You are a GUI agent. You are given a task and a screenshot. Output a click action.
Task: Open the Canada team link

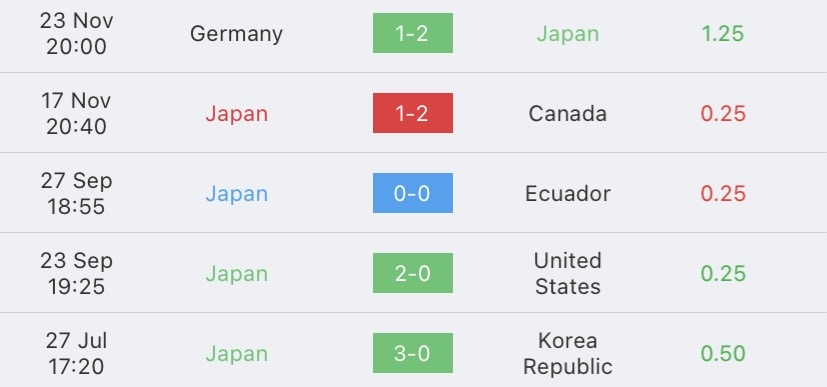click(x=568, y=113)
